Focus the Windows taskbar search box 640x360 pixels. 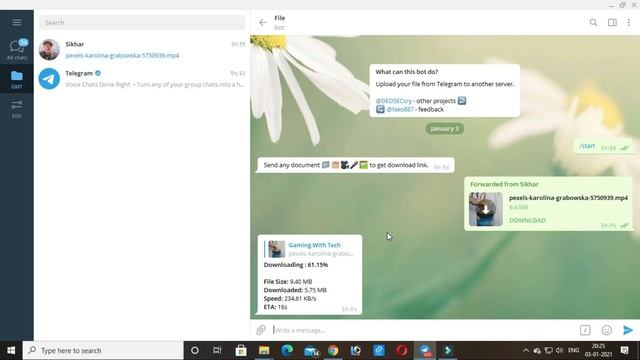click(x=103, y=350)
